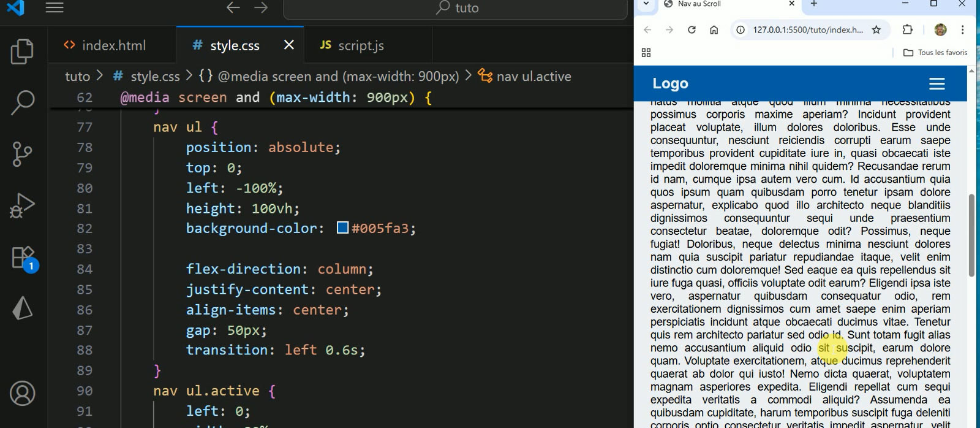Close the style.css tab
Screen dimensions: 980x428
(x=289, y=45)
